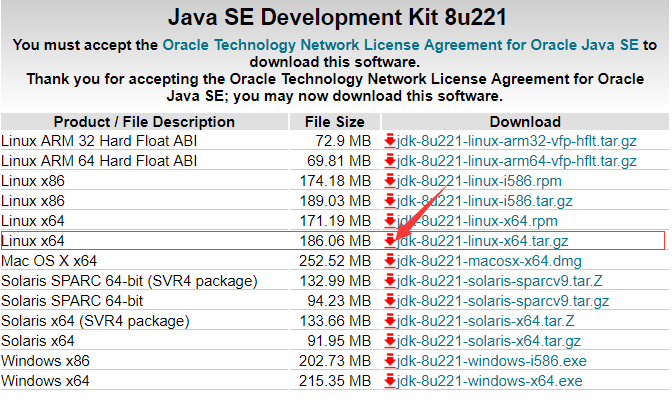
Task: Click download icon for jdk-8u221-solaris-sparcv9.tar.Z
Action: pyautogui.click(x=391, y=280)
